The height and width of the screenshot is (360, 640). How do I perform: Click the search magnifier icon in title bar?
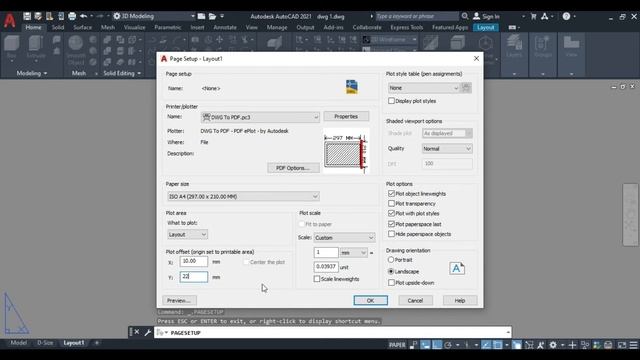coord(465,16)
